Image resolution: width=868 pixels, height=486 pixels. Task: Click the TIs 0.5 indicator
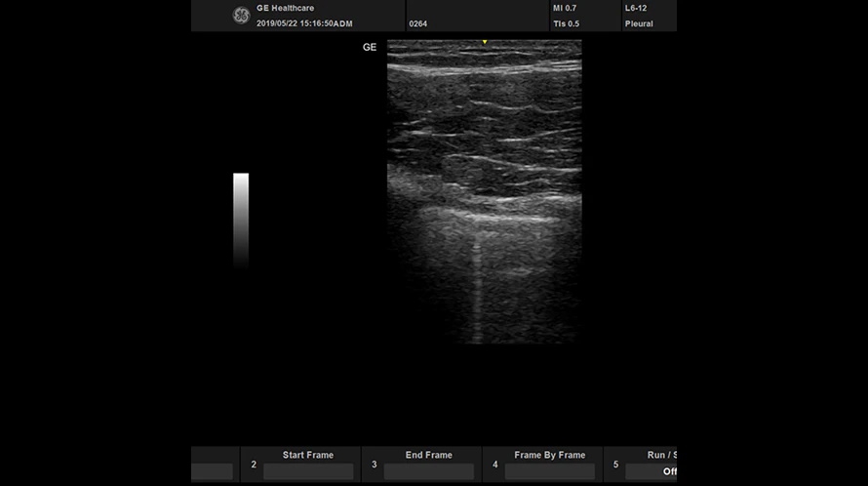point(566,23)
